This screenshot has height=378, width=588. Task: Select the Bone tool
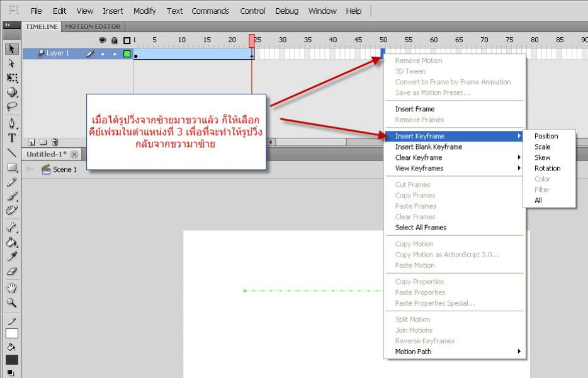11,228
